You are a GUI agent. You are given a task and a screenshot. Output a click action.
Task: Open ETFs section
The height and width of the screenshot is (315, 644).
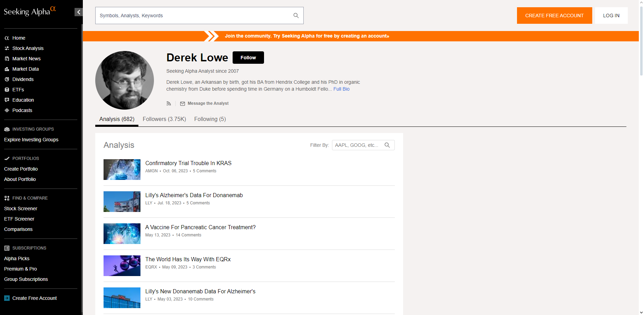18,90
